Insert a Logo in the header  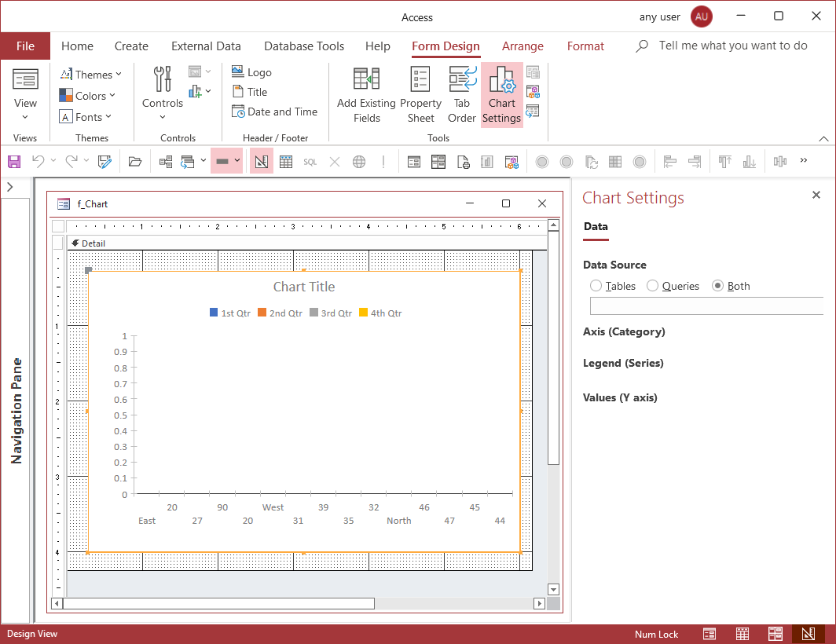251,72
